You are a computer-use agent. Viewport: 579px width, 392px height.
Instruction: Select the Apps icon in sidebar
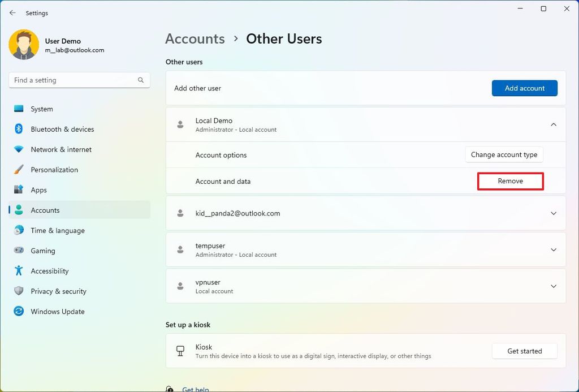tap(19, 190)
